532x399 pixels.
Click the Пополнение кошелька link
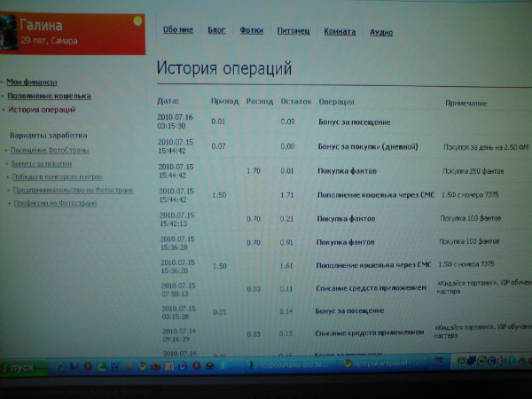click(49, 96)
